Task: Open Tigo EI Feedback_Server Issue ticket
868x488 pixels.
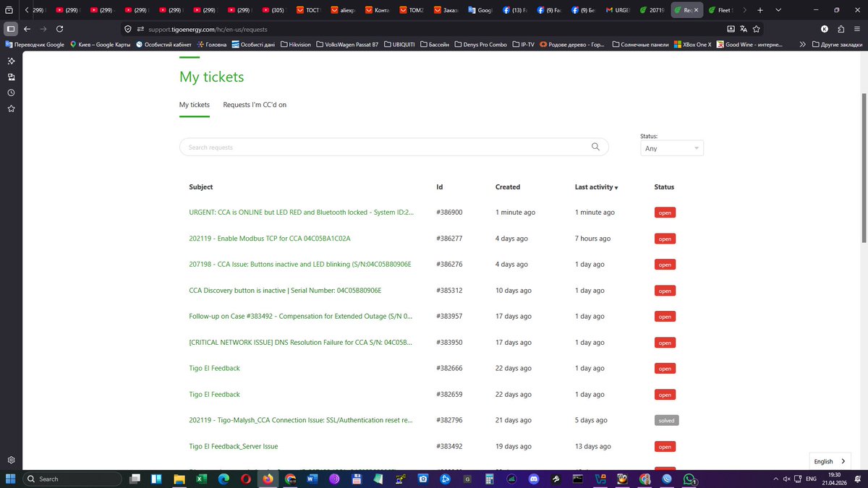Action: pos(233,447)
